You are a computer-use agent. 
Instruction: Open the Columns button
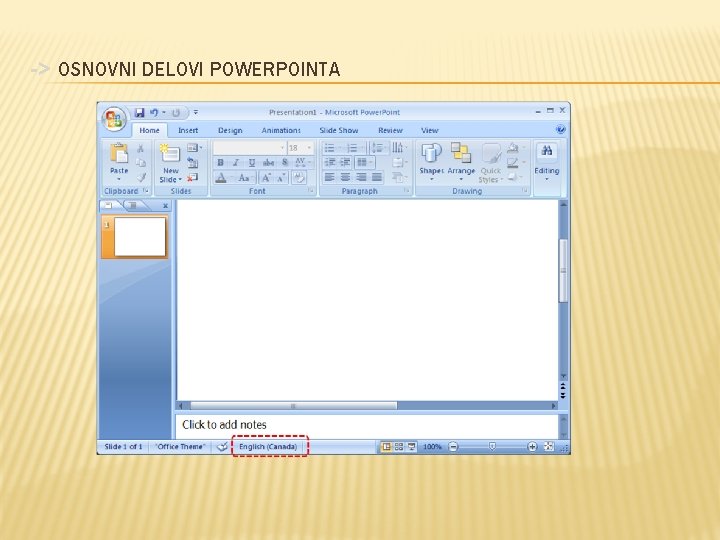click(x=365, y=163)
